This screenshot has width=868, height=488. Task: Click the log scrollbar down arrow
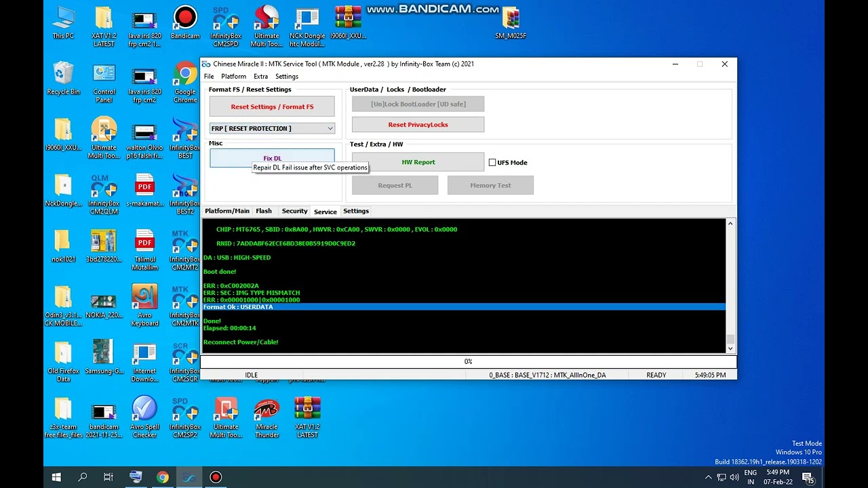pos(730,348)
